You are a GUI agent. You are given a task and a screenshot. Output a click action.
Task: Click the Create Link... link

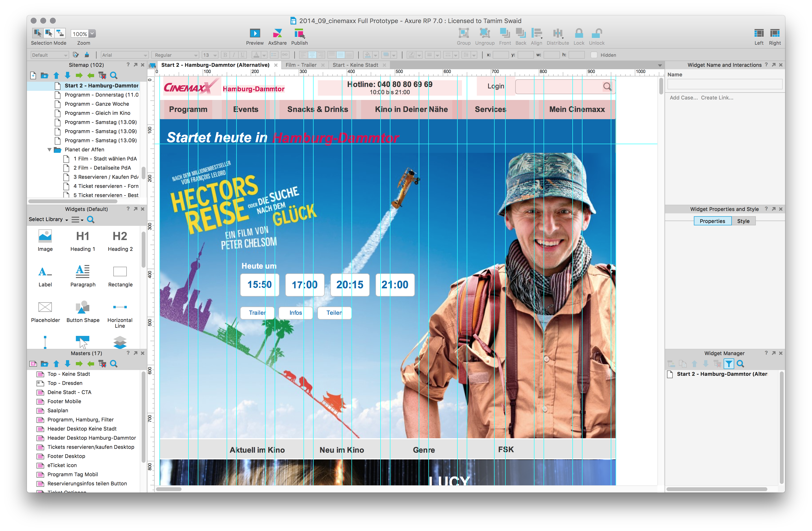coord(717,98)
